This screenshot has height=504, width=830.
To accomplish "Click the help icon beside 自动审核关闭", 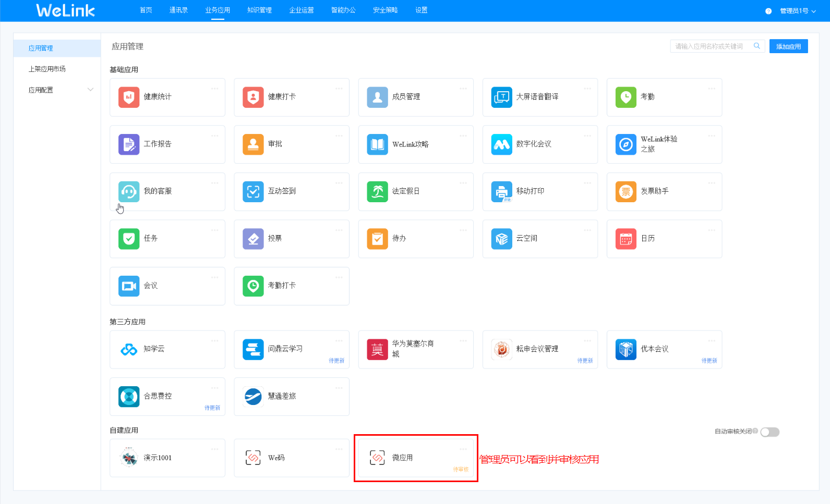I will (755, 431).
